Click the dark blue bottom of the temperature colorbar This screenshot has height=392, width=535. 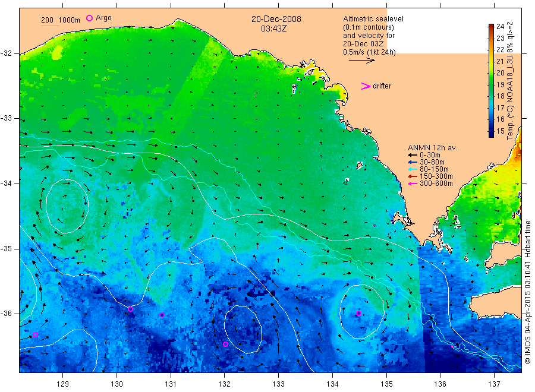491,134
